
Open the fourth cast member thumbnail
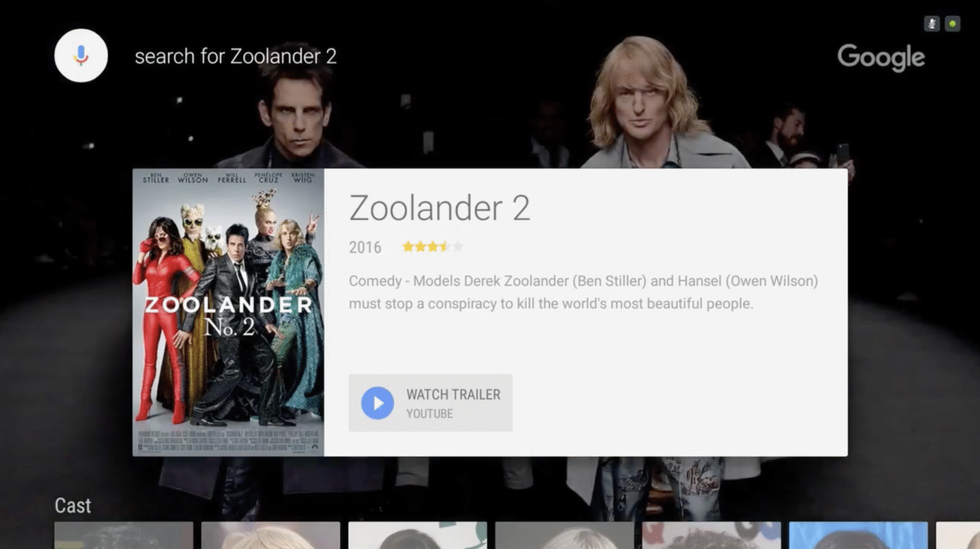coord(564,535)
